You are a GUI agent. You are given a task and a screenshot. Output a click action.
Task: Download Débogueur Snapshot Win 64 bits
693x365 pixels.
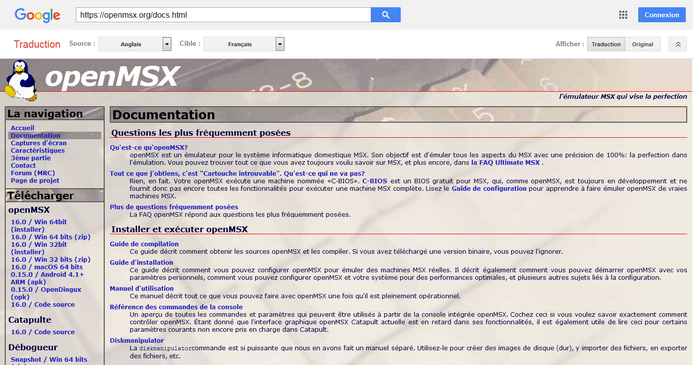coord(49,359)
